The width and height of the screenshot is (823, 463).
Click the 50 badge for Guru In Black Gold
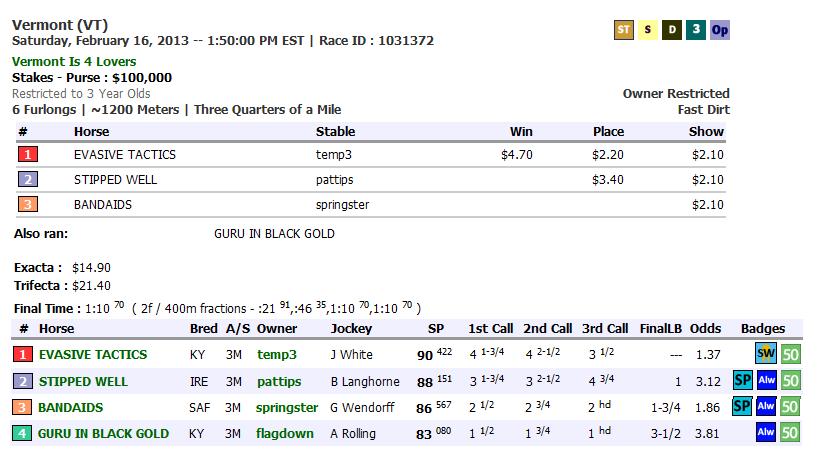pyautogui.click(x=790, y=433)
